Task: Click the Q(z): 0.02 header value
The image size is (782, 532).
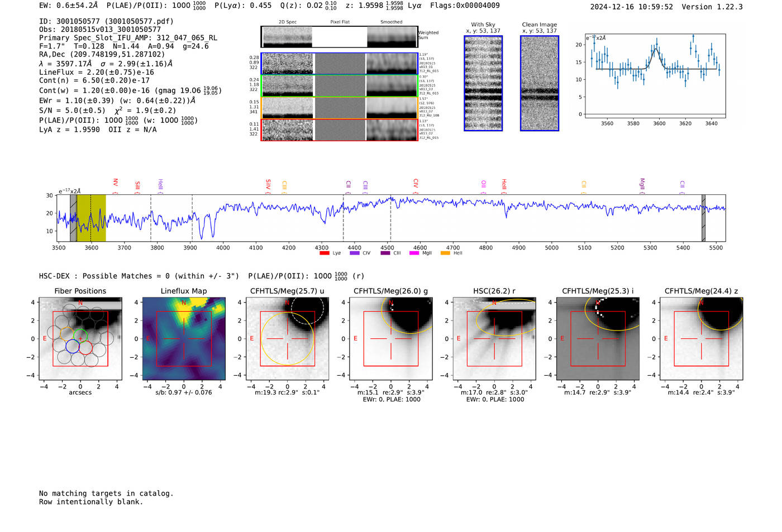Action: click(308, 6)
